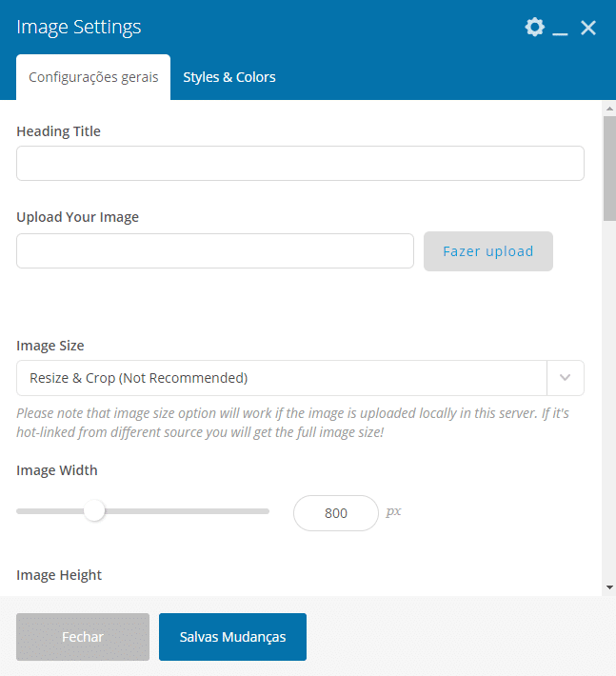Click the Heading Title text field
This screenshot has height=676, width=616.
pos(301,164)
